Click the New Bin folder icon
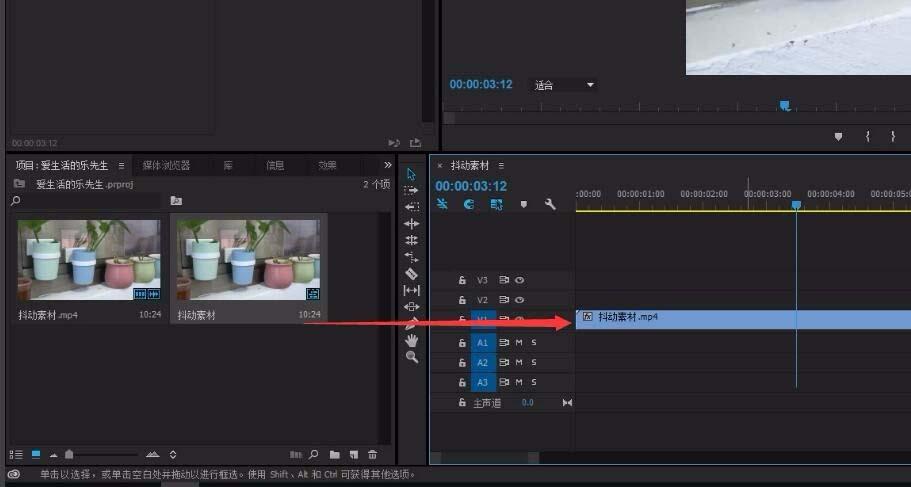The image size is (911, 487). pos(335,454)
